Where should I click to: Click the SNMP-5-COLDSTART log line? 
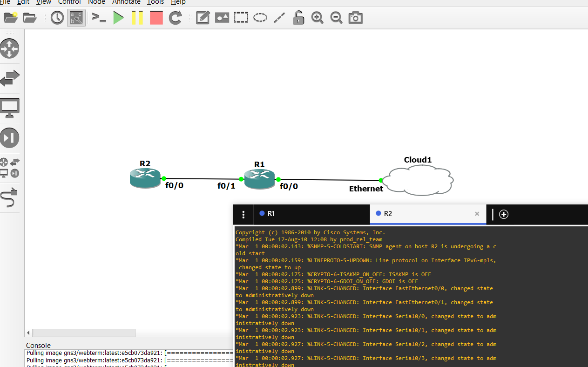366,250
